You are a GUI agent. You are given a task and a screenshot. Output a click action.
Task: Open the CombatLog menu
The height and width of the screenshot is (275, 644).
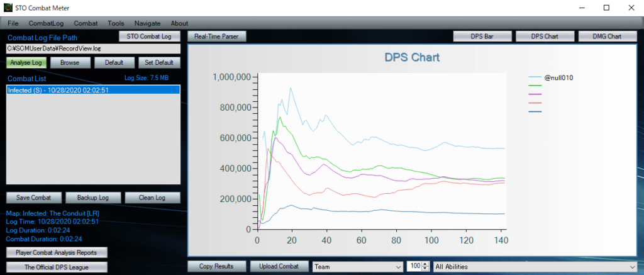point(47,23)
